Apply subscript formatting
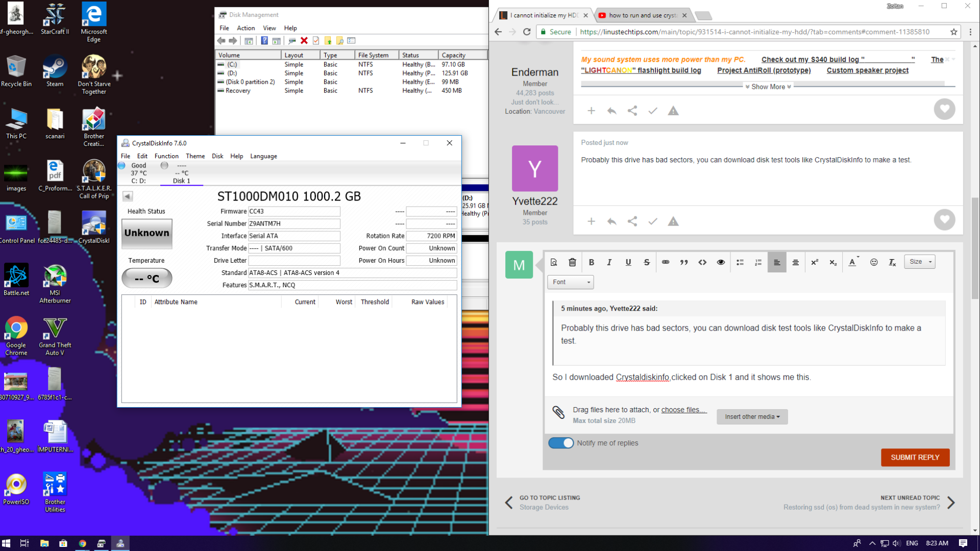The height and width of the screenshot is (551, 980). tap(833, 262)
